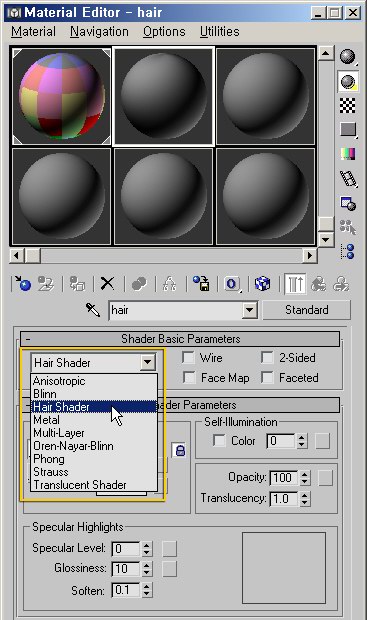The width and height of the screenshot is (367, 620).
Task: Open Make Preview filmstrip icon
Action: click(x=348, y=179)
